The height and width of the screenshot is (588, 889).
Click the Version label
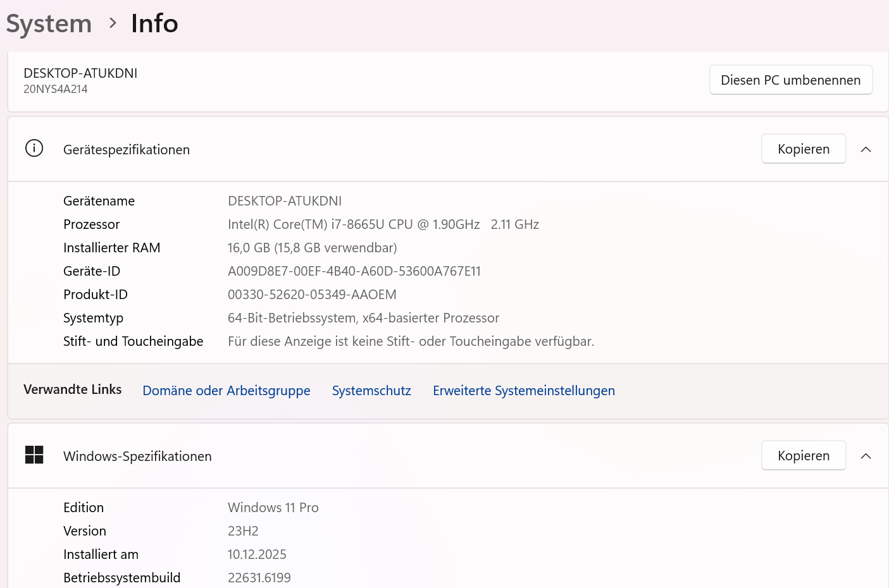pyautogui.click(x=85, y=531)
